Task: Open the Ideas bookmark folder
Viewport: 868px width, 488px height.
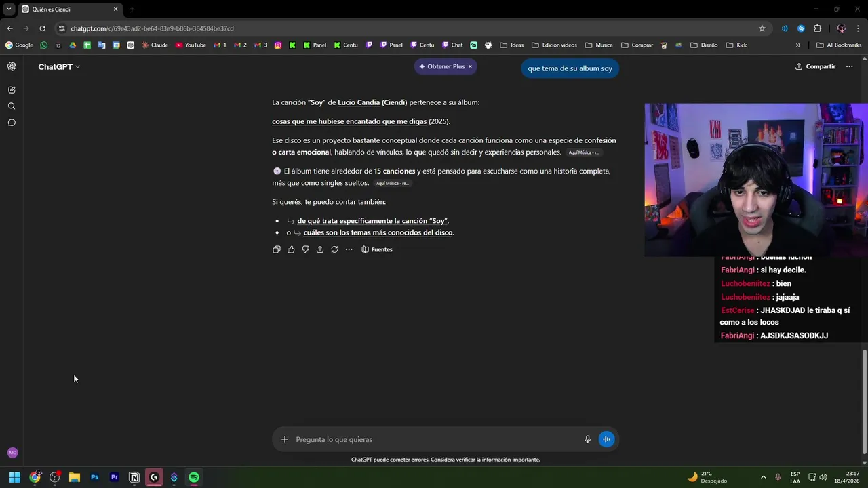Action: tap(511, 45)
